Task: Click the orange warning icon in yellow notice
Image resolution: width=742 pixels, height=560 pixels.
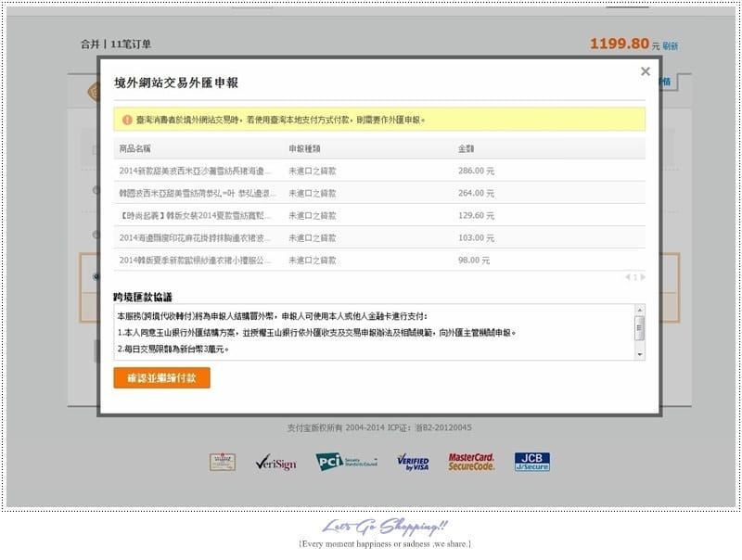Action: coord(127,121)
